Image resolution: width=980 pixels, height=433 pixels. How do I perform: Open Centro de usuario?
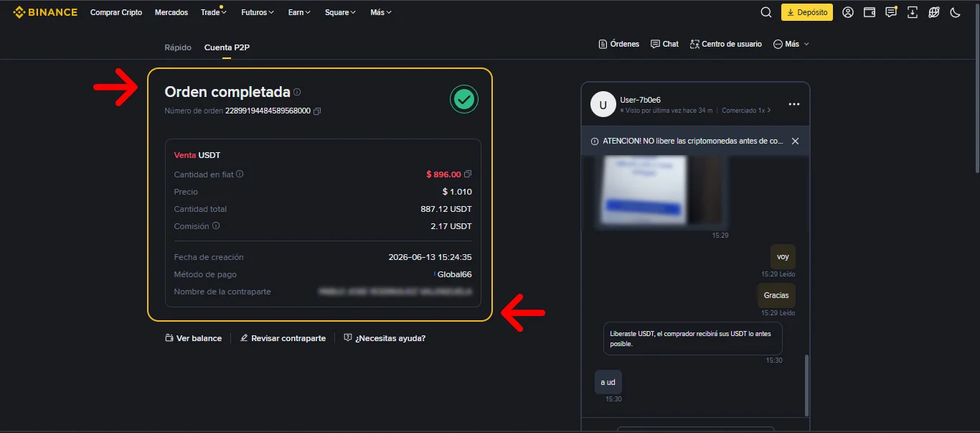pos(726,44)
